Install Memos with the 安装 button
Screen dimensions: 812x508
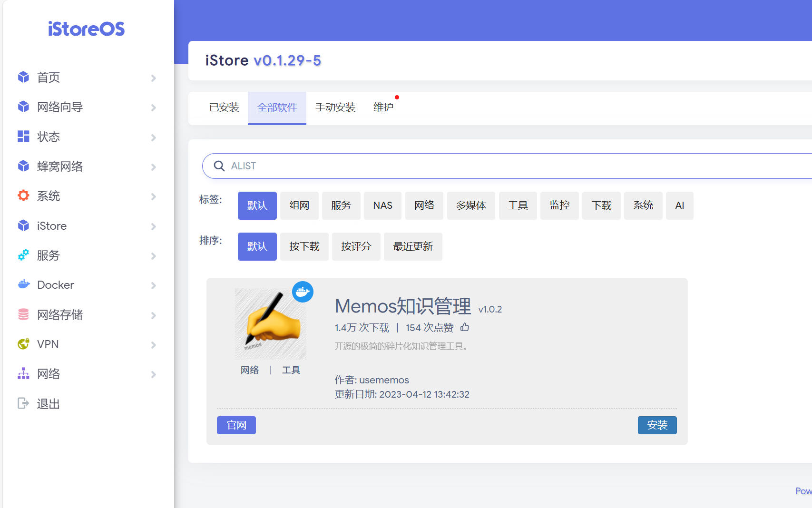pos(657,425)
